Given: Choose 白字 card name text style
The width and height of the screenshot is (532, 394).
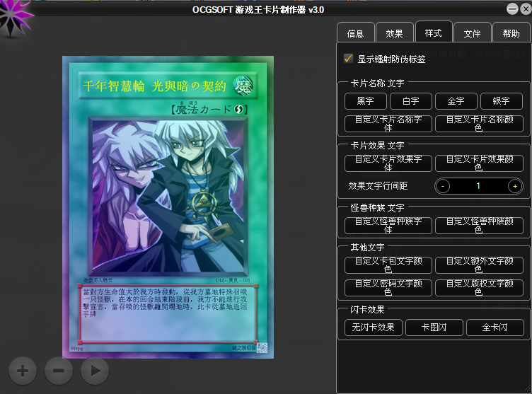Looking at the screenshot, I should 411,101.
